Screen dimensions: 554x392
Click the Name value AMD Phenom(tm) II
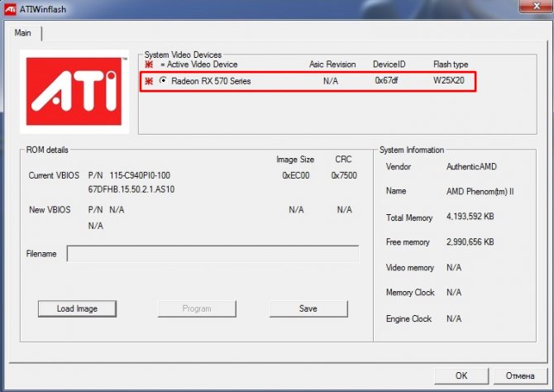[480, 192]
